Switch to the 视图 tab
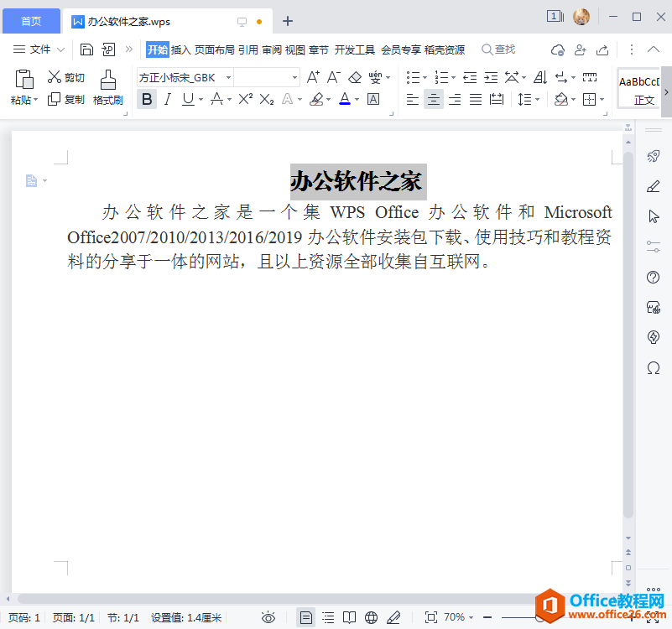Image resolution: width=672 pixels, height=629 pixels. (x=294, y=50)
